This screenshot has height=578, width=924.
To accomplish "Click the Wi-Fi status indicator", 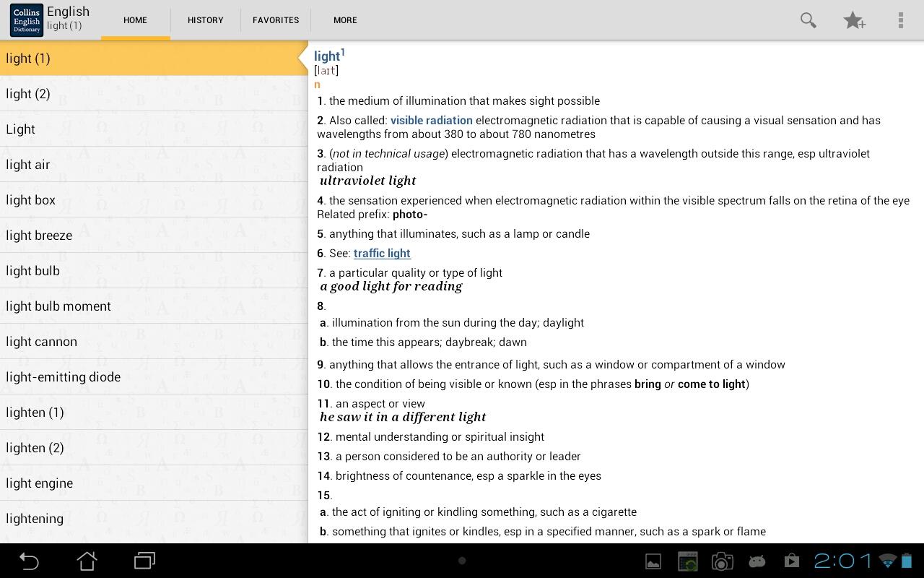I will (x=886, y=561).
